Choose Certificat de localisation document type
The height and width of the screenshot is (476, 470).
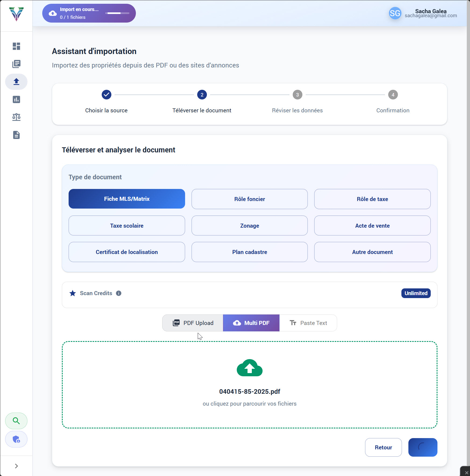point(127,252)
